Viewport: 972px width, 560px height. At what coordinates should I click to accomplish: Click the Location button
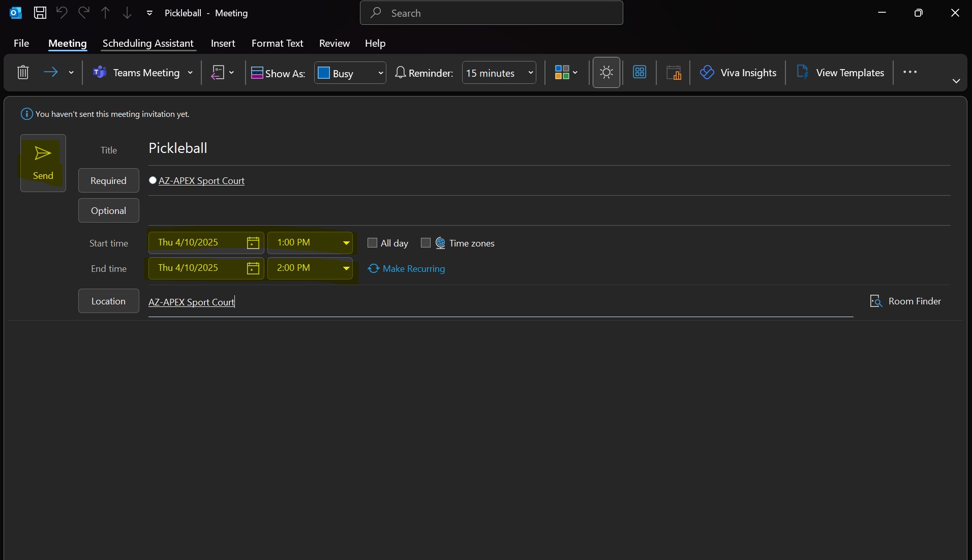click(109, 301)
